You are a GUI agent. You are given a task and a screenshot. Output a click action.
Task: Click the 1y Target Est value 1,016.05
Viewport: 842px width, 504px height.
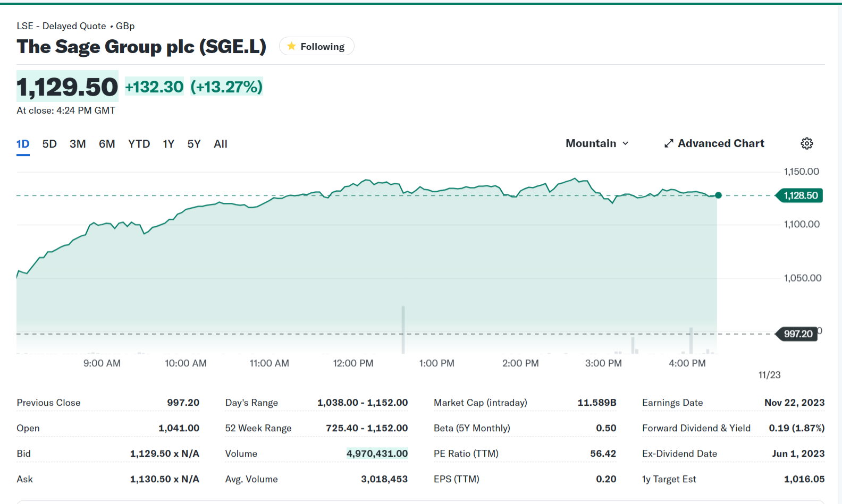pos(804,479)
